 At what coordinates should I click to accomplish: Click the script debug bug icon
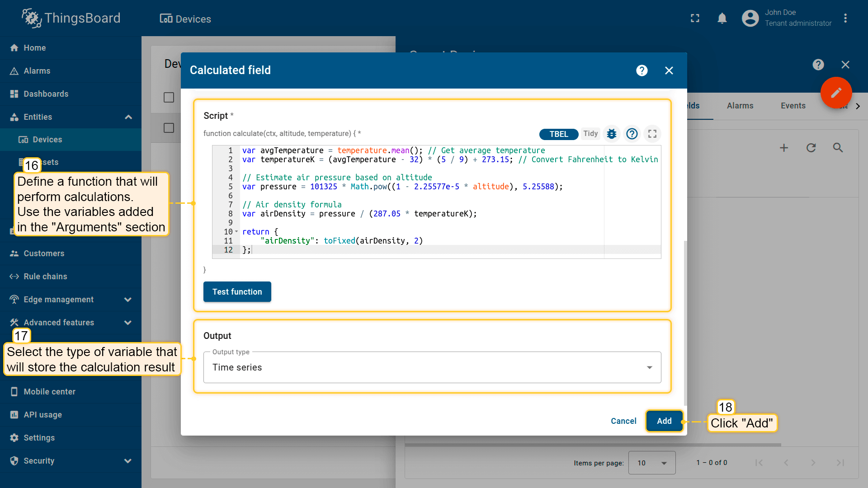(x=611, y=134)
